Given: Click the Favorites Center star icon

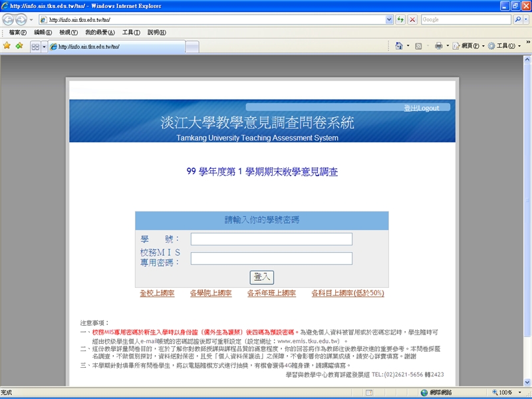Looking at the screenshot, I should point(7,46).
